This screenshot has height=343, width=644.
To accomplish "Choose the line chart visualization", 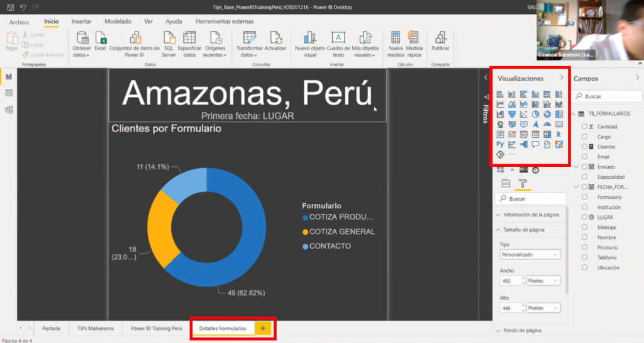I will 500,104.
